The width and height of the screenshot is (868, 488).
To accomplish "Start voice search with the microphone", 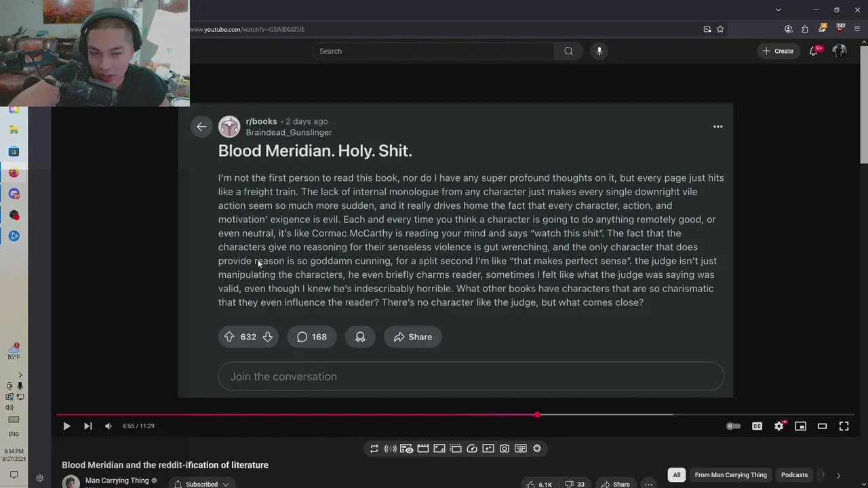I will [599, 51].
